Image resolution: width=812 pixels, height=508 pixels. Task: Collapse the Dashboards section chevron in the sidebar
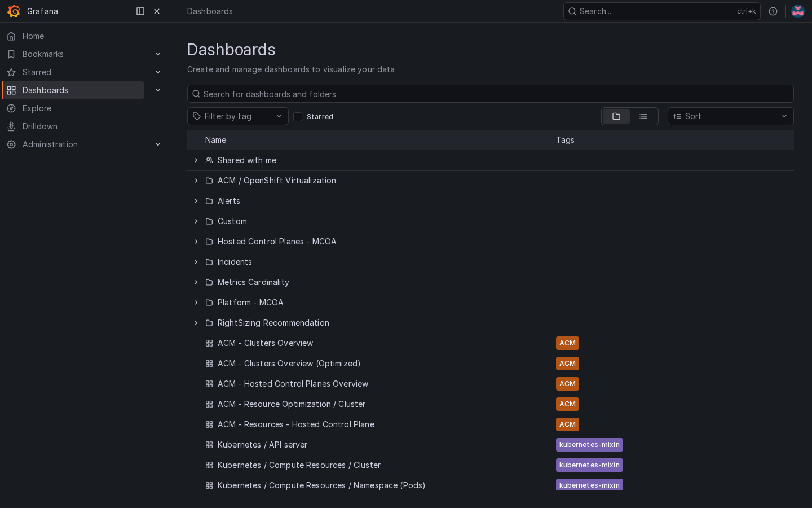click(x=158, y=90)
